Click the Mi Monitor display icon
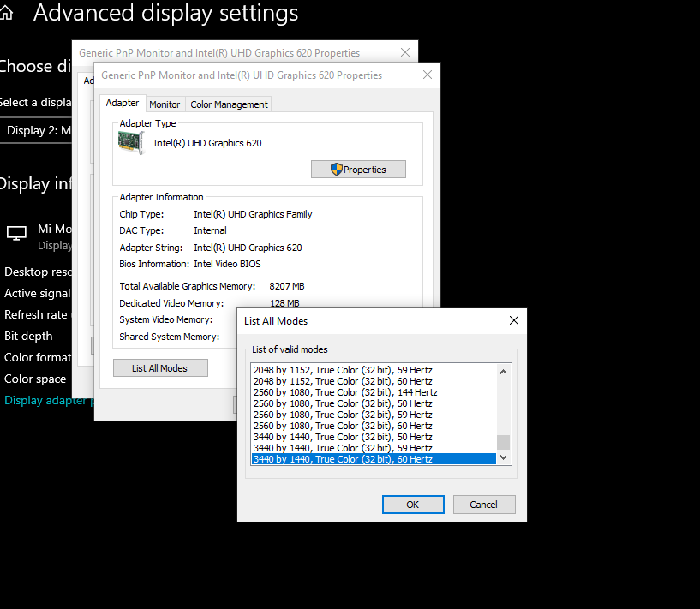The width and height of the screenshot is (700, 609). click(16, 232)
